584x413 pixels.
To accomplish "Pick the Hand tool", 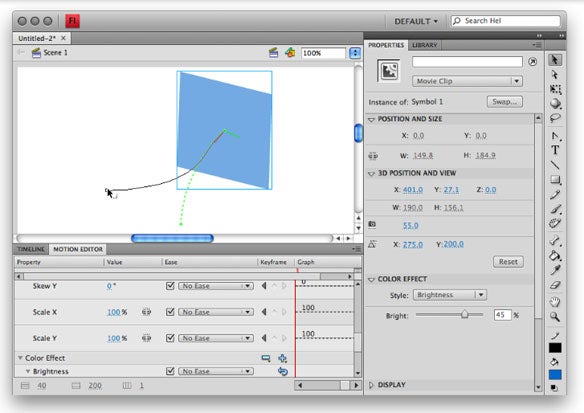I will (555, 302).
